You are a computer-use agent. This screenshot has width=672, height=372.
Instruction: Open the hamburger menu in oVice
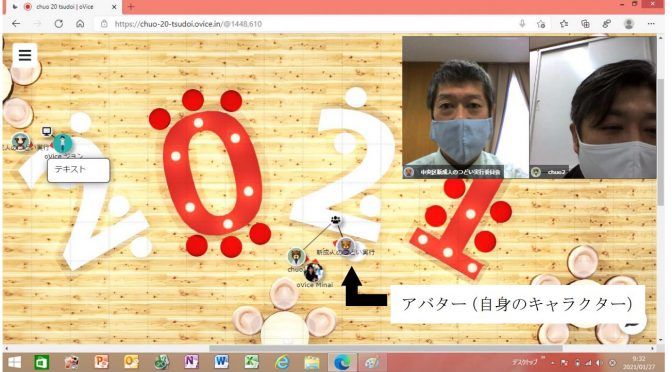[25, 55]
